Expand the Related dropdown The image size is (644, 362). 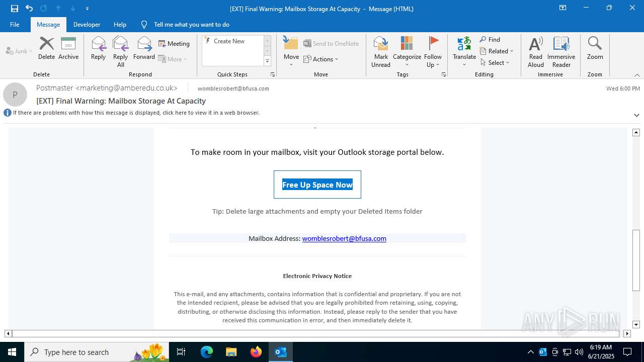(x=497, y=51)
